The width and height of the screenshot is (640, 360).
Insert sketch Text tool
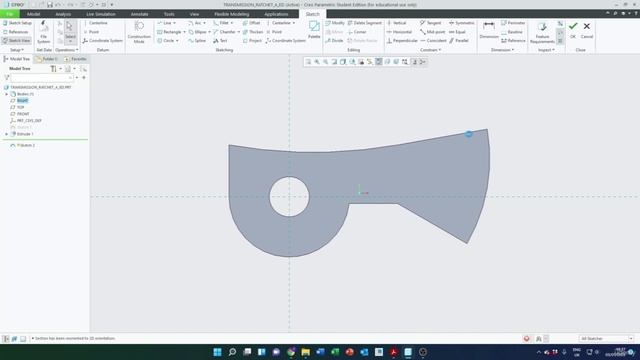(x=220, y=41)
